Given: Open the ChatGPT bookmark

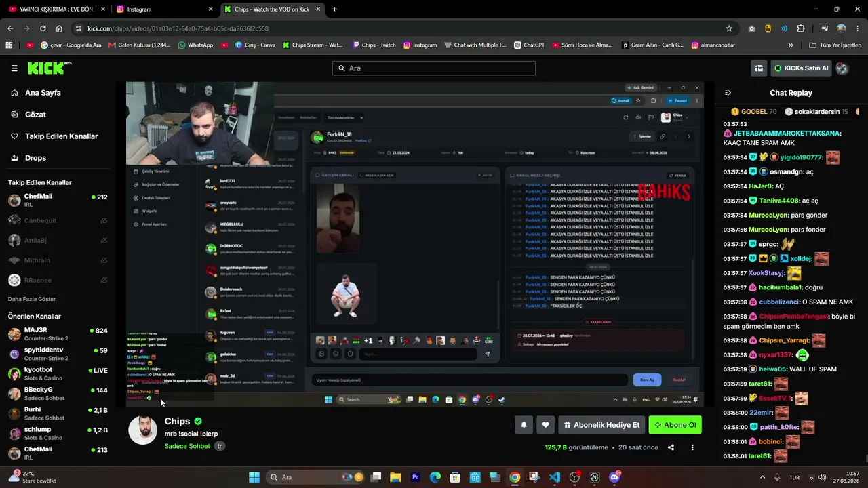Looking at the screenshot, I should 529,45.
